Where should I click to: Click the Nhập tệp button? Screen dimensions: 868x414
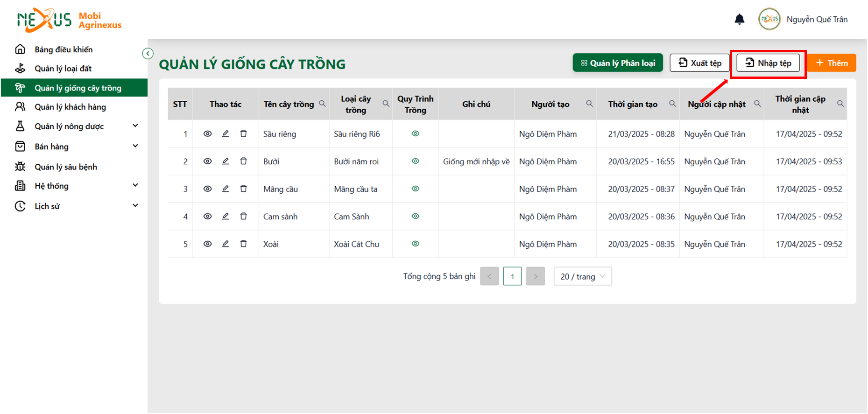point(768,63)
